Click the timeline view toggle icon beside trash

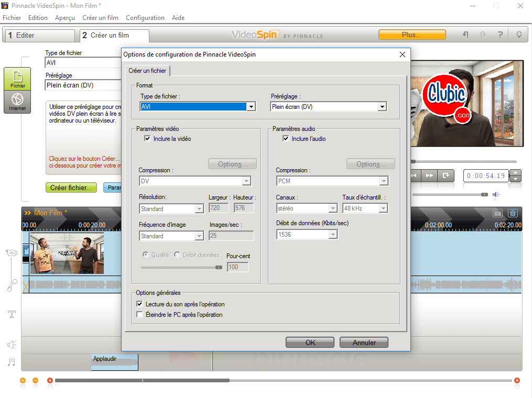[497, 213]
